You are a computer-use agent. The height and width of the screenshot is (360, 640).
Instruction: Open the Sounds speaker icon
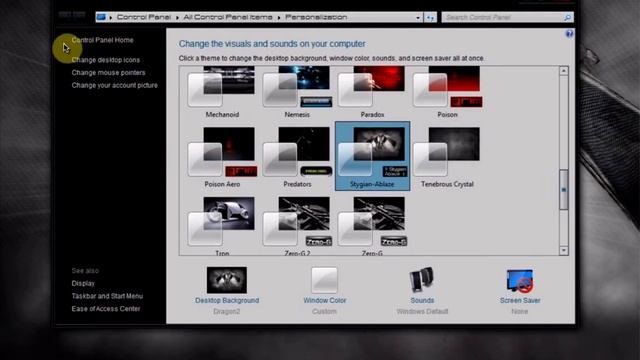click(x=422, y=280)
